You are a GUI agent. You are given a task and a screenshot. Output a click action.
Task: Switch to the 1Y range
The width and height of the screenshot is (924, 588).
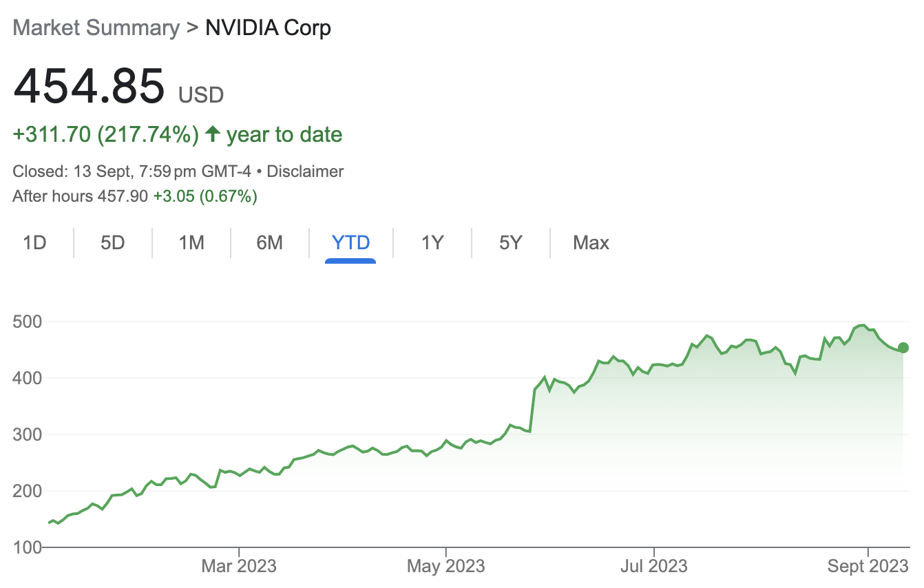tap(432, 242)
